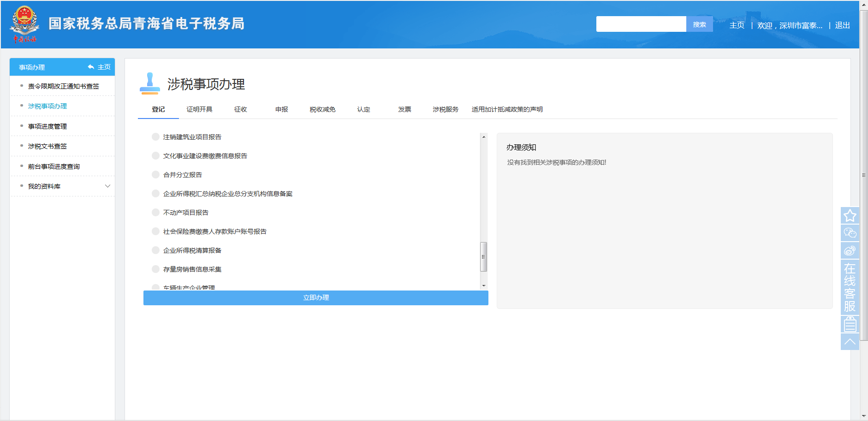Click the welcome 深圳市富泰... user link
Screen dimensions: 868x421
pyautogui.click(x=790, y=25)
